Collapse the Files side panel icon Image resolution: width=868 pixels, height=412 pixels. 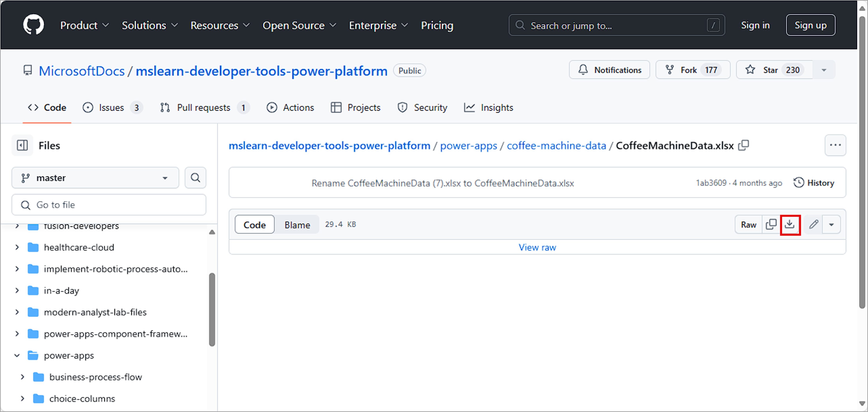22,145
